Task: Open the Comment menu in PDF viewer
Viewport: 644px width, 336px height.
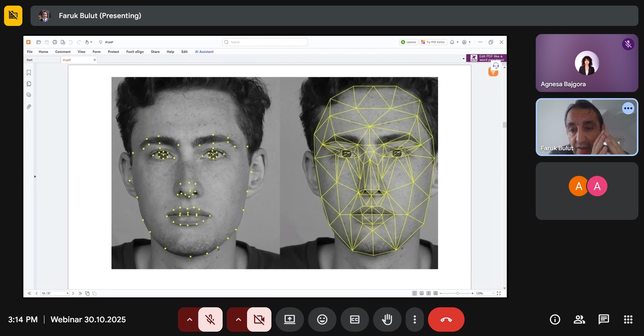Action: tap(63, 52)
